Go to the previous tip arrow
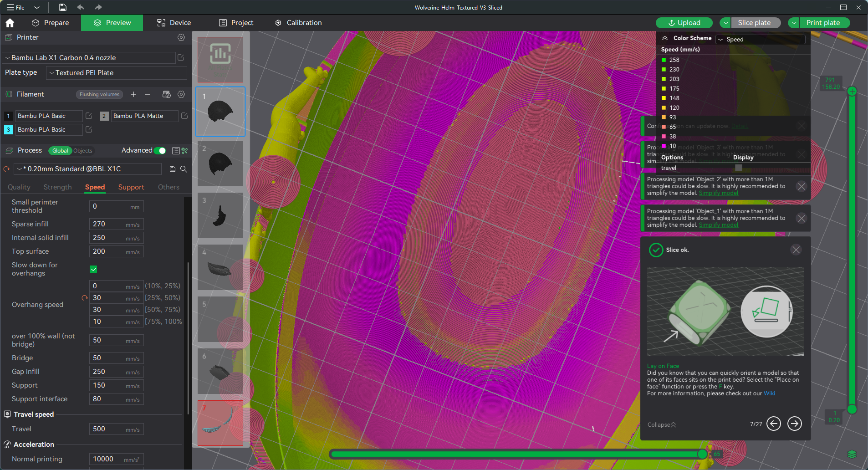This screenshot has height=470, width=868. 774,424
